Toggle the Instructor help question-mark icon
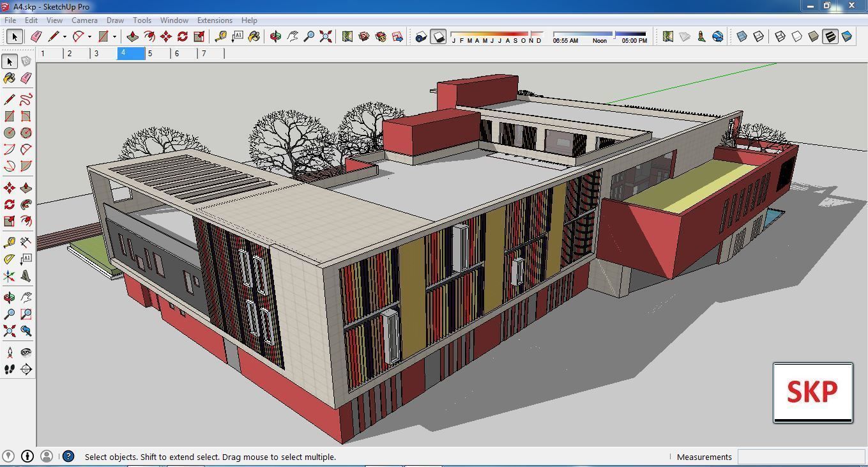The image size is (868, 467). 68,456
